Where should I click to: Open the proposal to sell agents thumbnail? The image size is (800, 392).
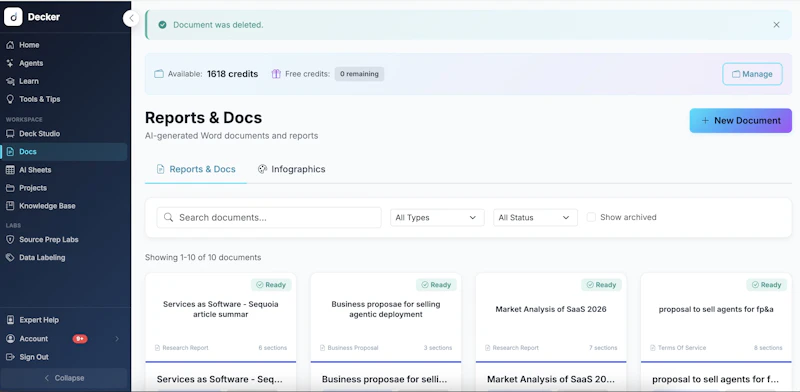pos(716,317)
